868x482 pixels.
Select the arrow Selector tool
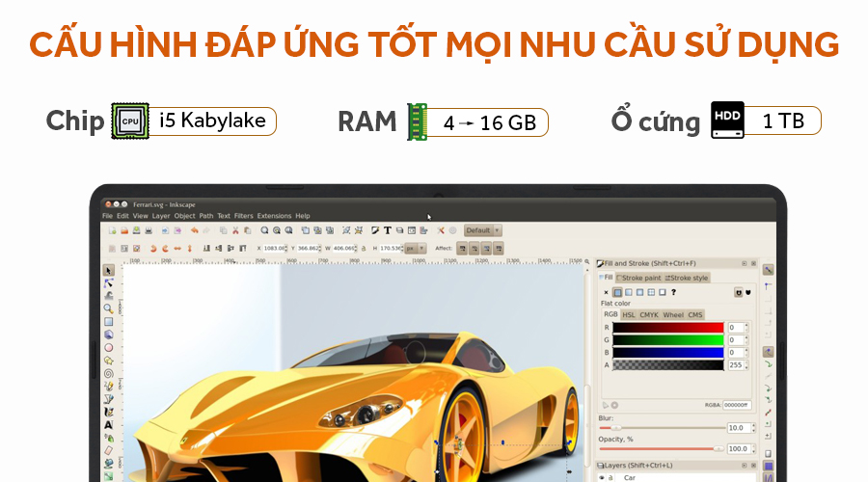tap(108, 271)
